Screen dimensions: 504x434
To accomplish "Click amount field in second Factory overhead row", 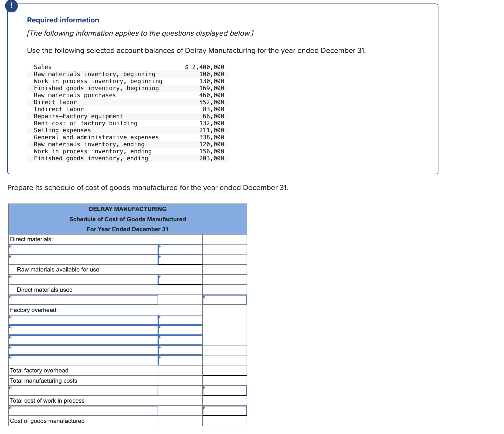I will click(x=180, y=330).
